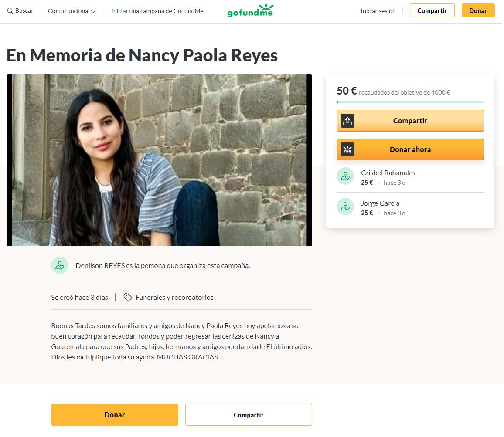Viewport: 504px width, 437px height.
Task: Click the search magnifier icon
Action: coord(10,11)
